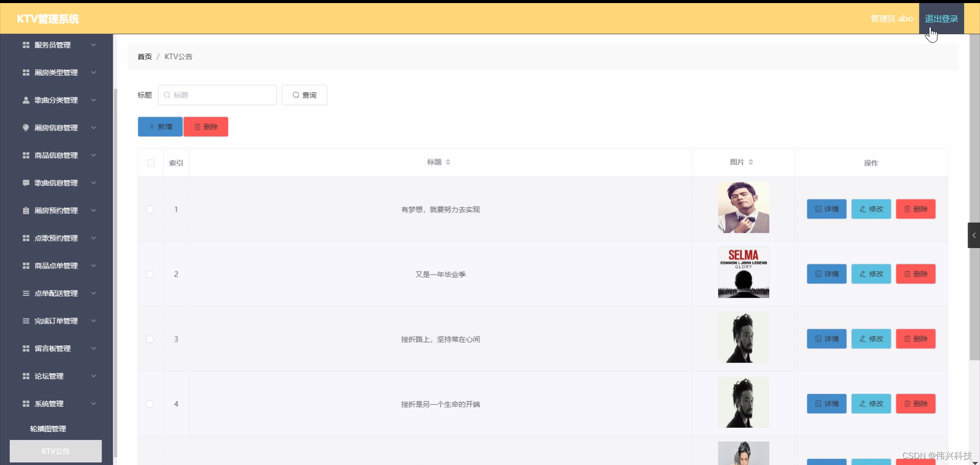Select the 服务员管理 sidebar icon
The width and height of the screenshot is (980, 465).
26,45
